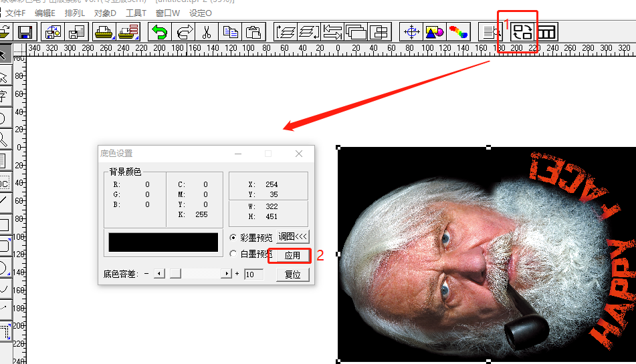Open the 工具T menu

point(136,13)
